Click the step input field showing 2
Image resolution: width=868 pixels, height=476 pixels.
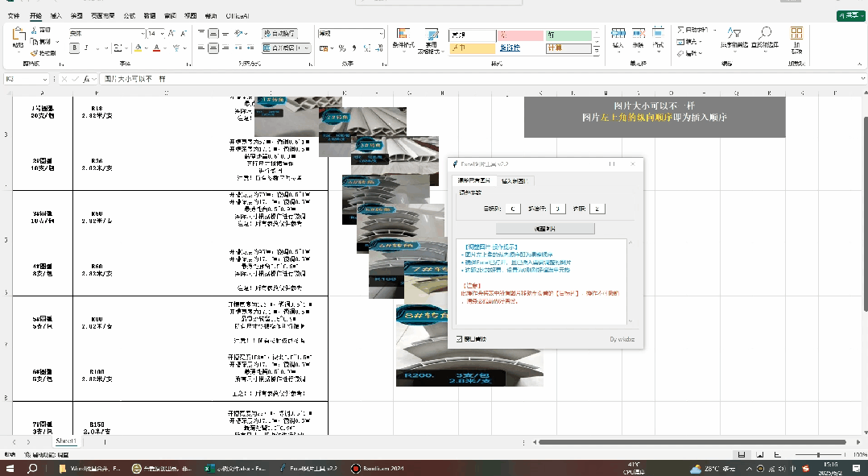coord(597,209)
